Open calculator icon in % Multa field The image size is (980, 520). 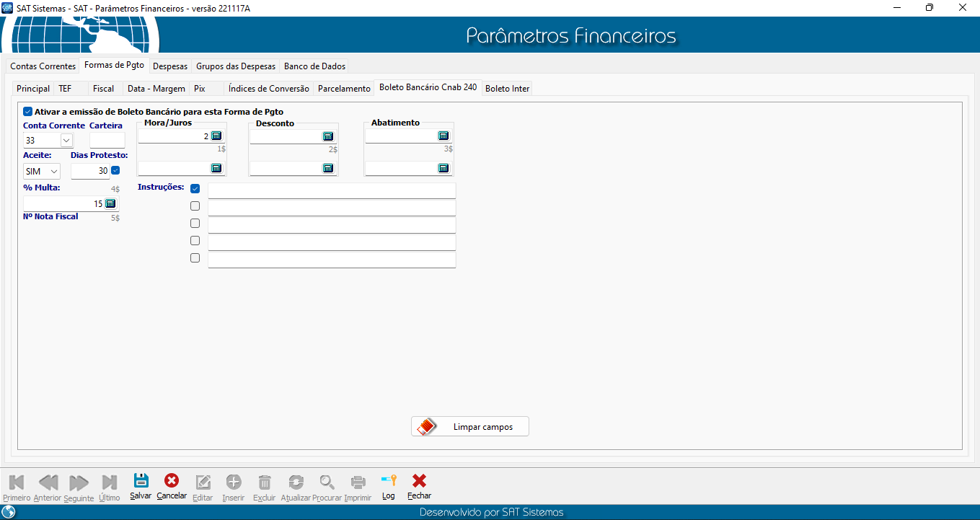[110, 203]
